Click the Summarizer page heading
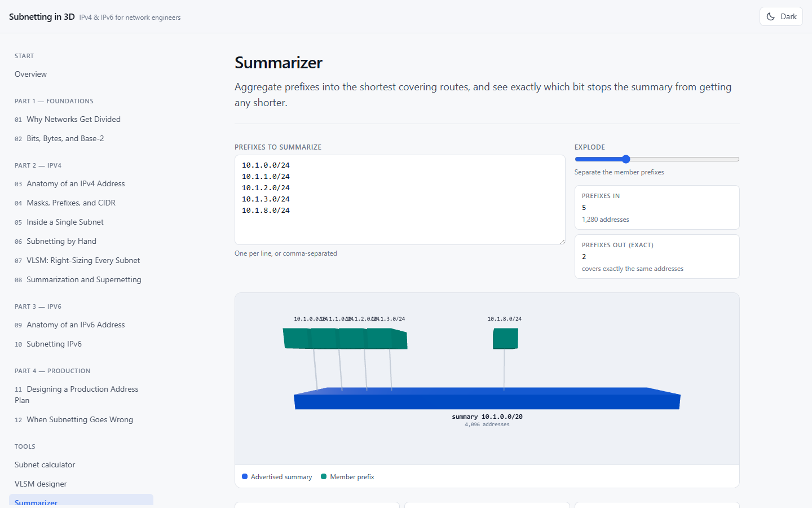 coord(279,63)
